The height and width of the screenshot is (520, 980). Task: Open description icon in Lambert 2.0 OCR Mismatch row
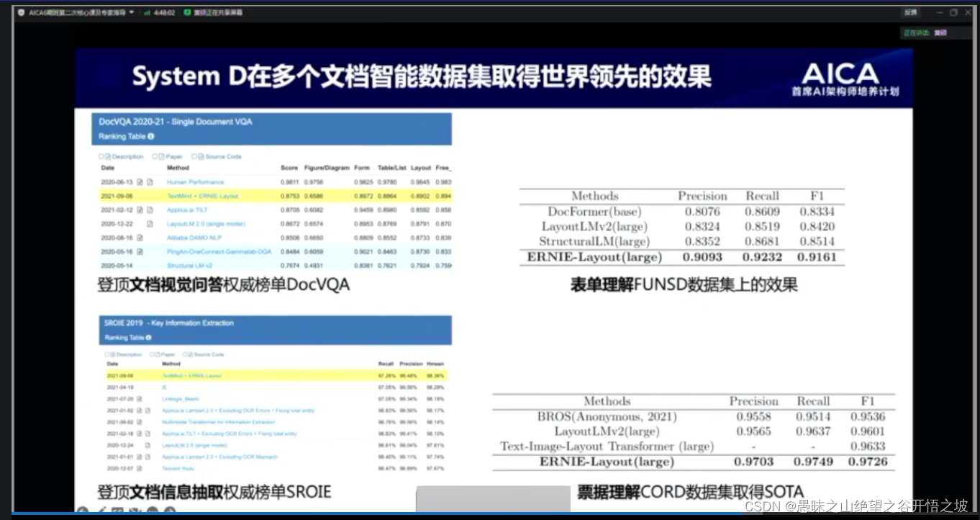click(x=140, y=457)
